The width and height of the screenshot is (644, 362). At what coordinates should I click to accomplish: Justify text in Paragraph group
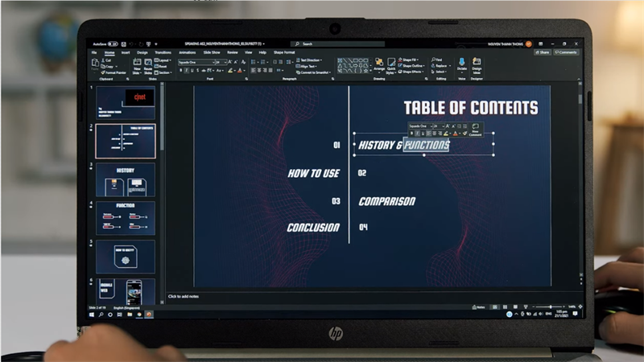click(x=270, y=71)
